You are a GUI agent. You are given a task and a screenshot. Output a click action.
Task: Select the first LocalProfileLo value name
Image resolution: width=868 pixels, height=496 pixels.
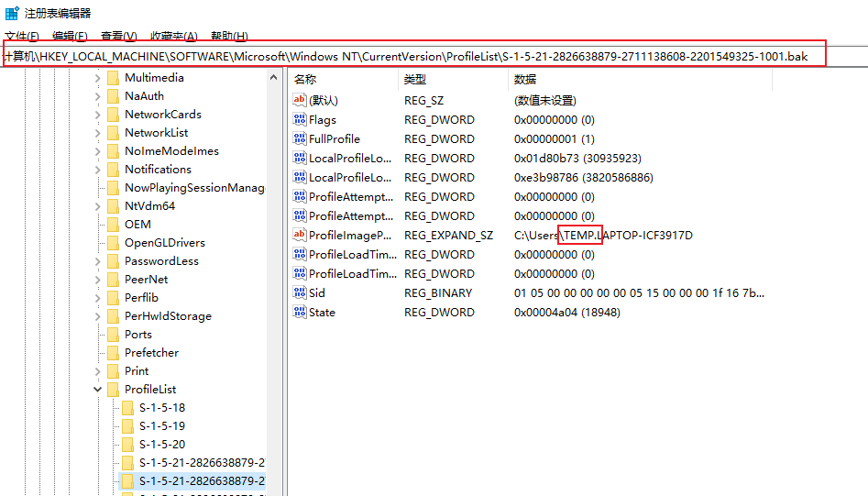tap(350, 158)
